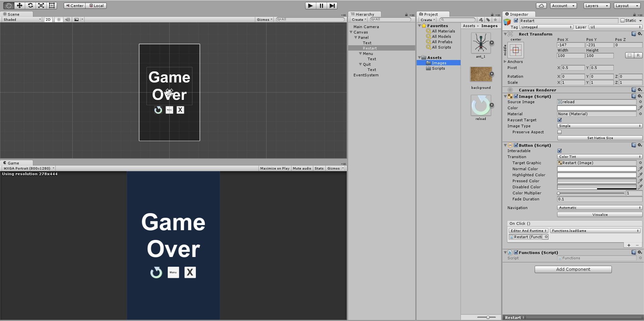Select the Move tool
The width and height of the screenshot is (644, 321).
(x=19, y=5)
